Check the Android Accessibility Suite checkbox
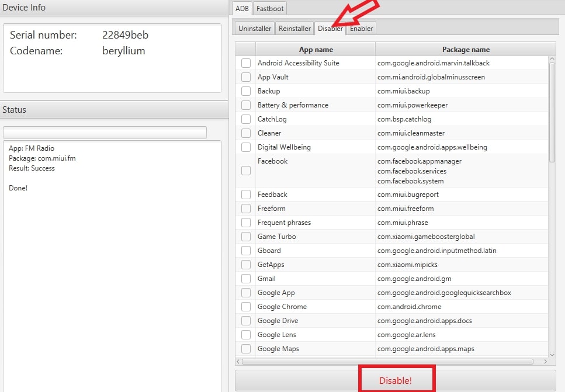This screenshot has width=565, height=392. (x=246, y=63)
